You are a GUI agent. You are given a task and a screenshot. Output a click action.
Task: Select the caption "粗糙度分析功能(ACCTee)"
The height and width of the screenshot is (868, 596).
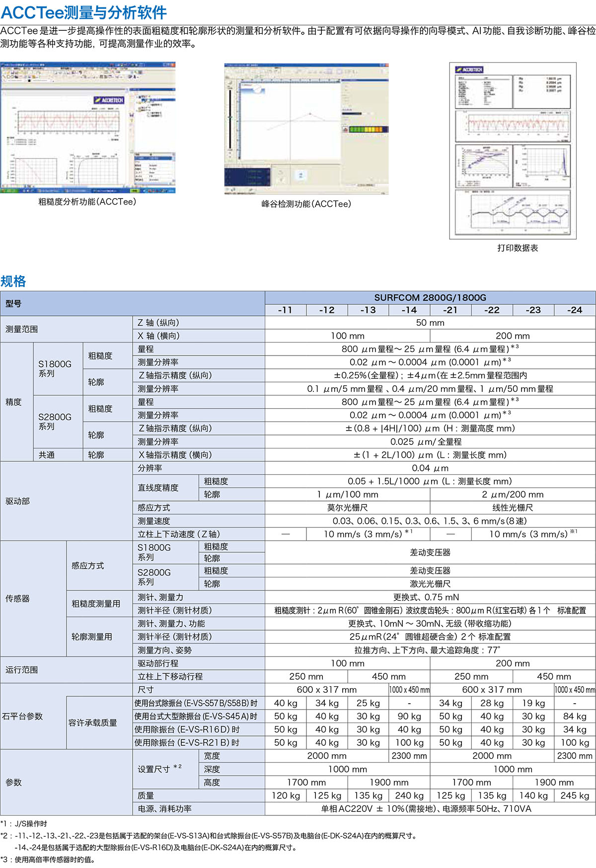pyautogui.click(x=87, y=202)
